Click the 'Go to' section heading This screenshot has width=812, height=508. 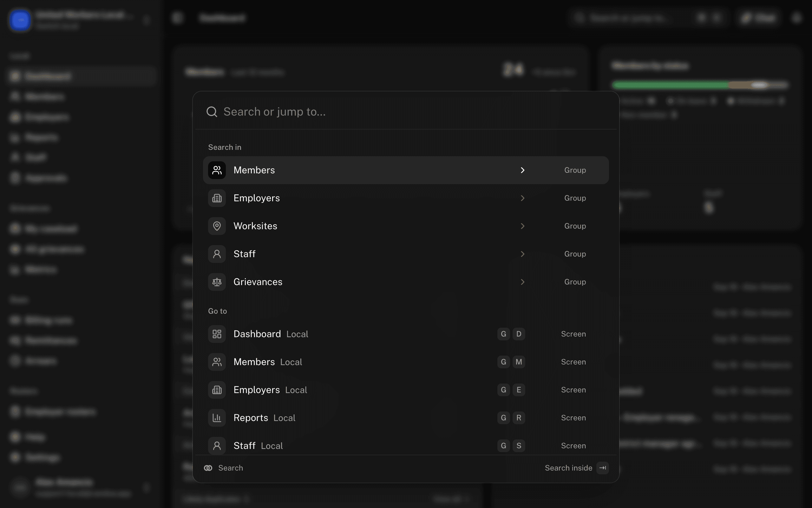[217, 311]
